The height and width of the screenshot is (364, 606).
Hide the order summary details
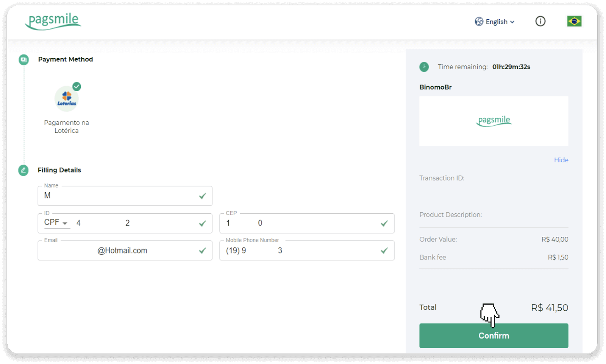click(561, 160)
